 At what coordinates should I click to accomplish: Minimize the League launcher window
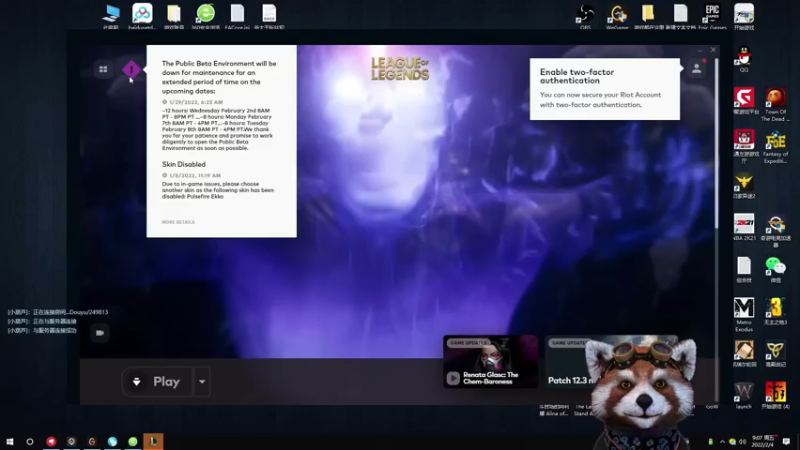coord(700,51)
